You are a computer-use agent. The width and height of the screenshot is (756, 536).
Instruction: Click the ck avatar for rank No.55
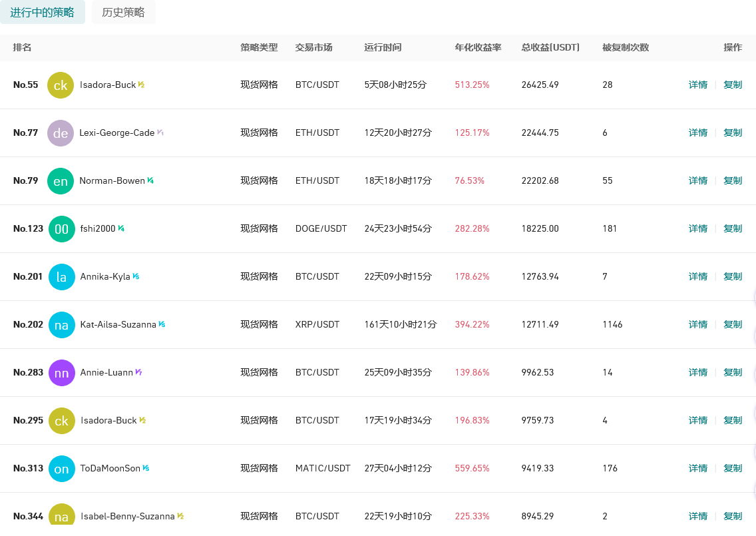(x=61, y=85)
